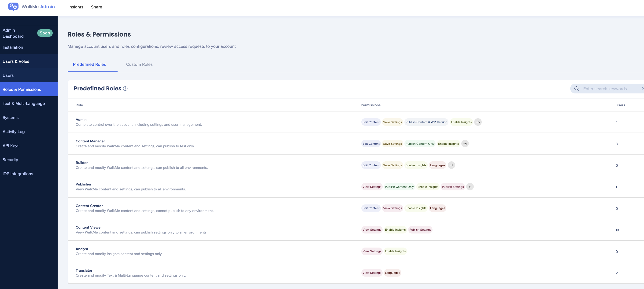
Task: Click the Predefined Roles help question icon
Action: point(125,89)
